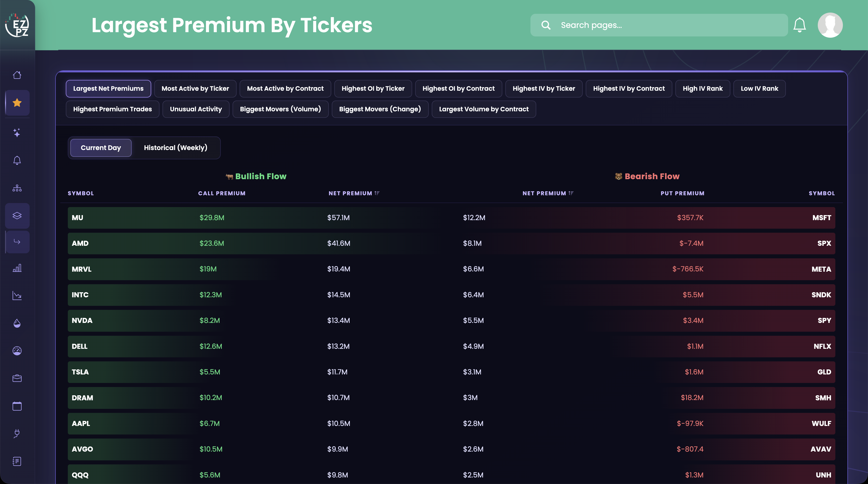Open the briefcase portfolio sidebar icon

17,378
